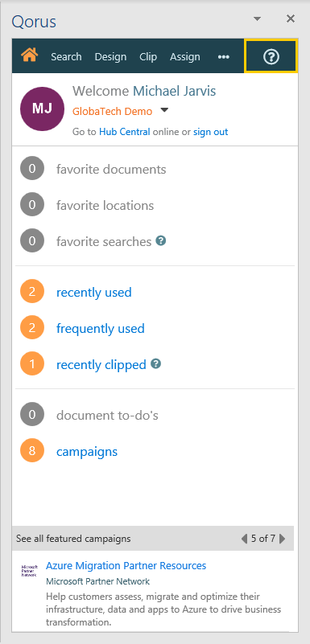310x644 pixels.
Task: Open the Clip tab
Action: 148,56
